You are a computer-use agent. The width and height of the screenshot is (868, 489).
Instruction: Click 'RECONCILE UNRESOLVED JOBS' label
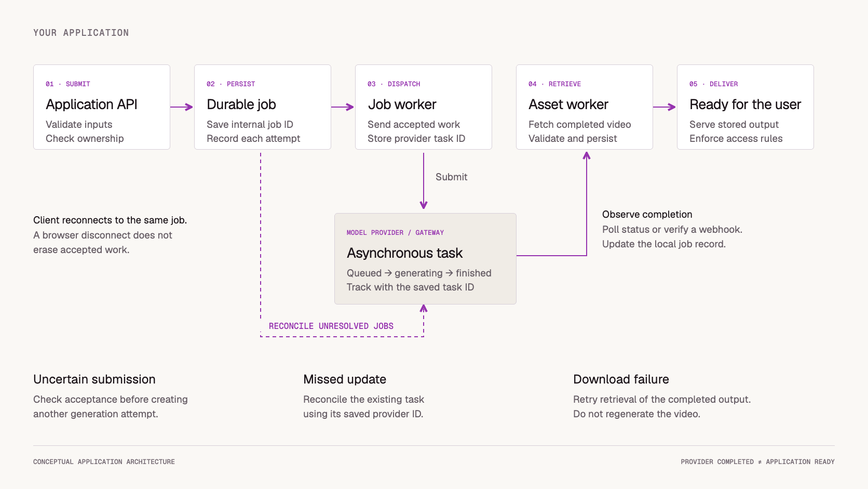point(331,326)
